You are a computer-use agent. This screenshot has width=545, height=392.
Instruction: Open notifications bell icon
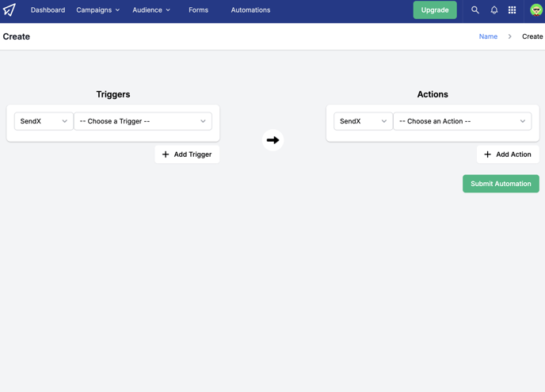(494, 10)
